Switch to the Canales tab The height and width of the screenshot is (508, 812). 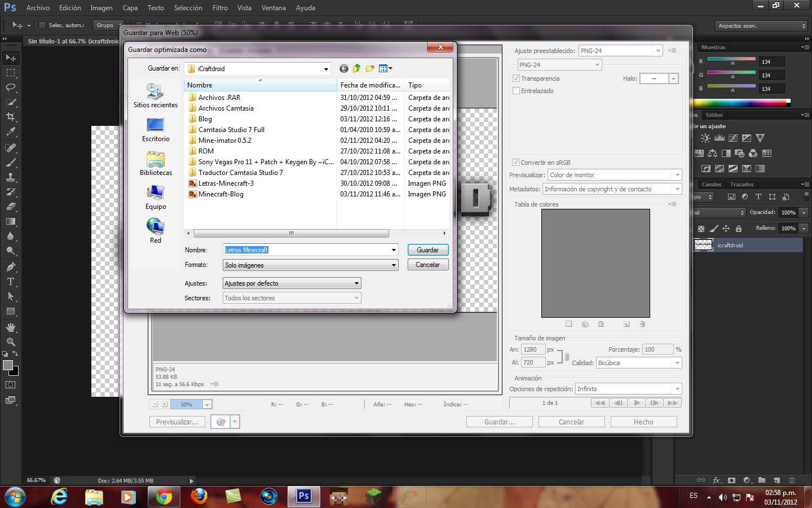click(712, 185)
